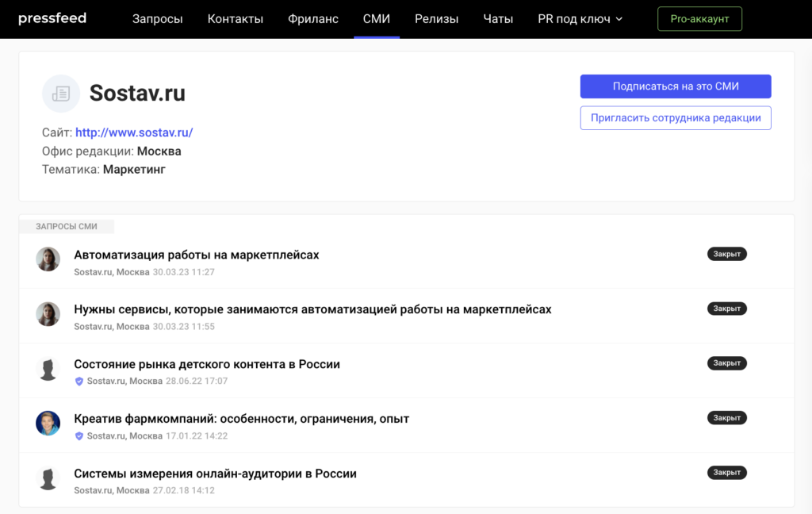812x514 pixels.
Task: Click the Маркетинг topic value
Action: pyautogui.click(x=134, y=170)
